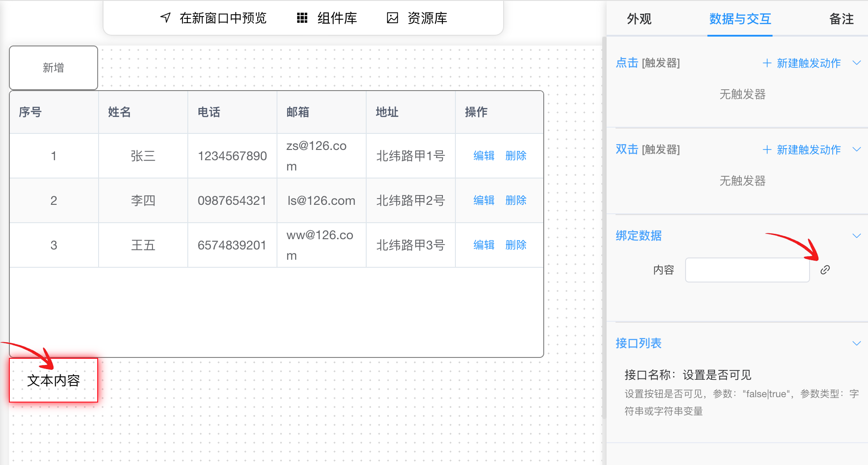Click 删除 in 张三 row
868x465 pixels.
516,156
